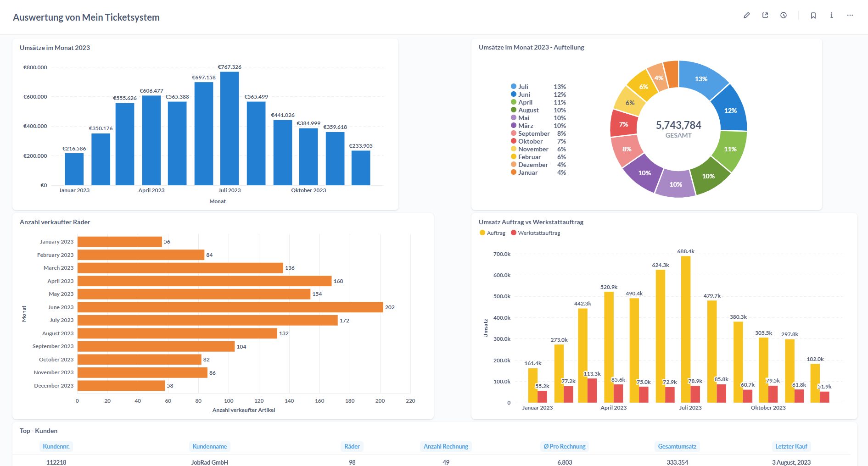Click the Gesamtumsatz column header
The height and width of the screenshot is (466, 868).
pos(677,446)
